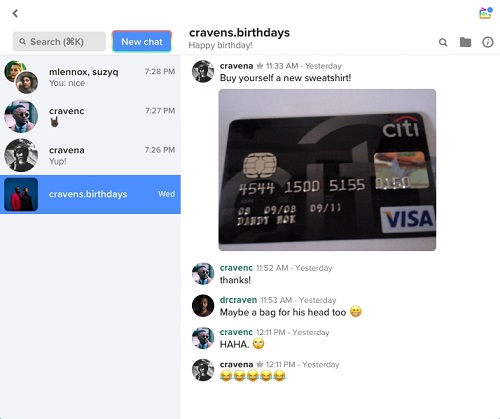Open the search icon in chat header
This screenshot has height=419, width=500.
point(443,42)
